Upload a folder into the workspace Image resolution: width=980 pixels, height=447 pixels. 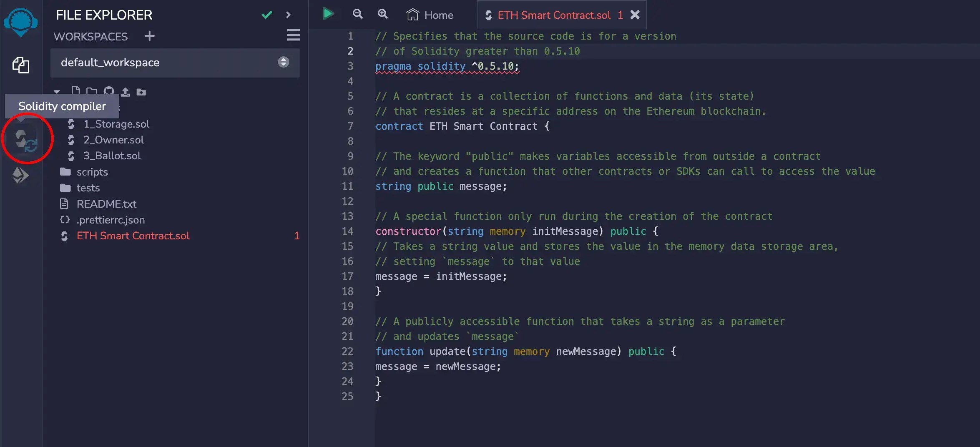click(x=141, y=91)
